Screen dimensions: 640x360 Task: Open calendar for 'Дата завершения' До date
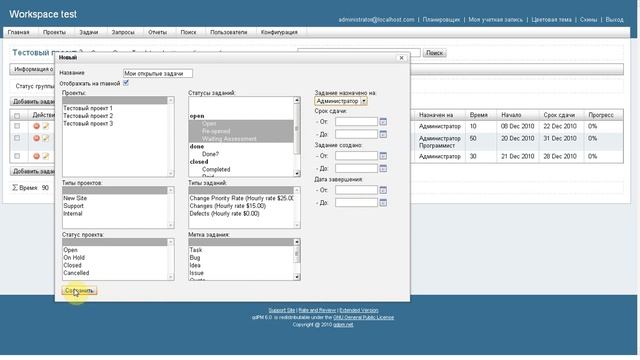383,203
